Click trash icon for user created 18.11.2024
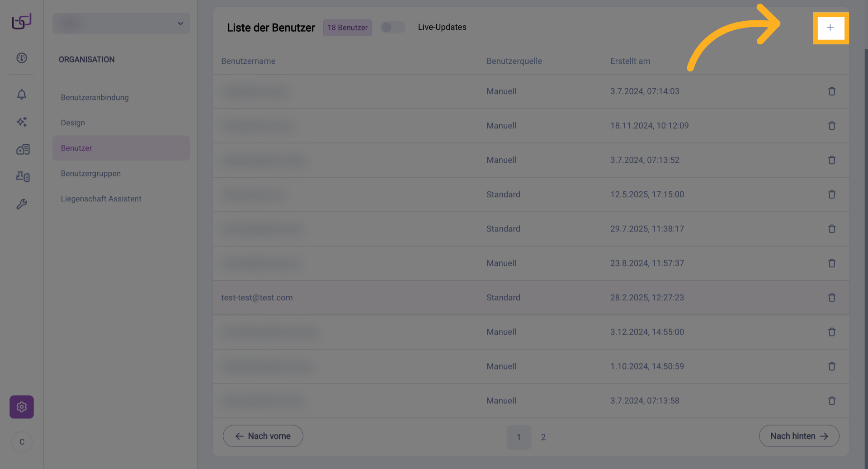This screenshot has height=469, width=868. pos(831,126)
